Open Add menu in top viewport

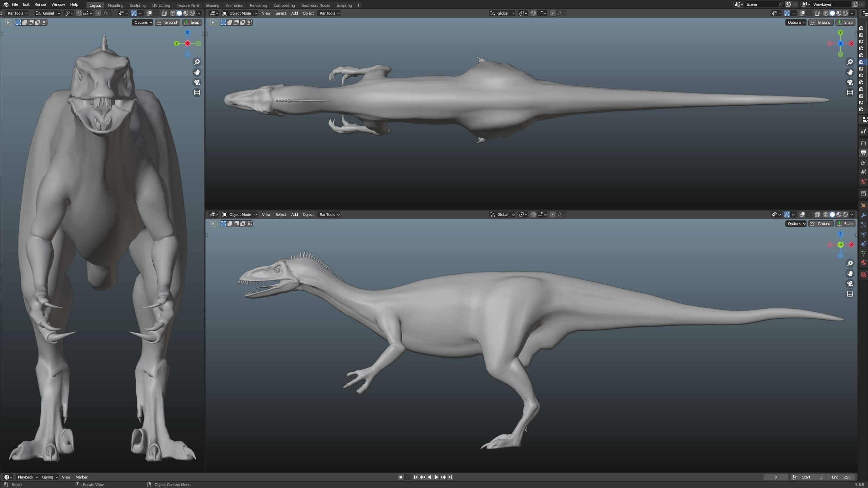[x=294, y=13]
